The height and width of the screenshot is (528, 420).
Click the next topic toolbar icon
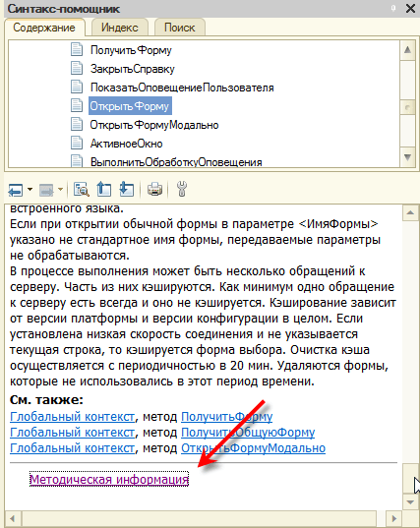[x=127, y=189]
